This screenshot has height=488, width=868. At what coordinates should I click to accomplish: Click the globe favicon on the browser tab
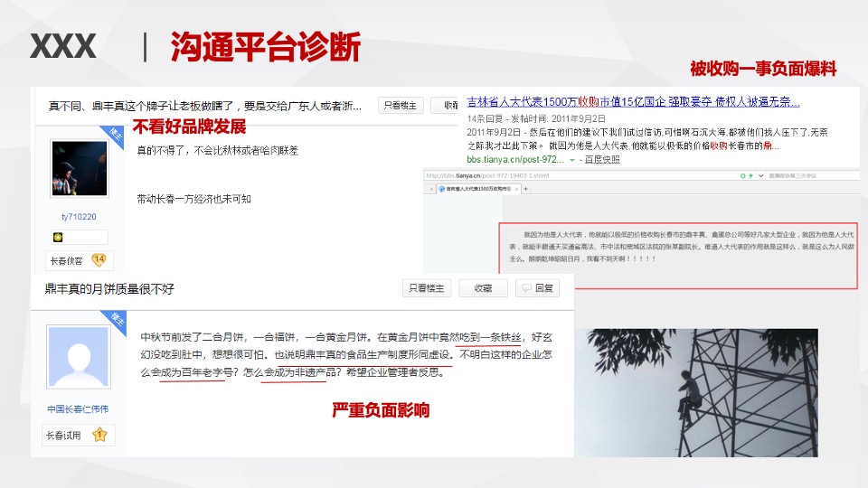click(442, 189)
